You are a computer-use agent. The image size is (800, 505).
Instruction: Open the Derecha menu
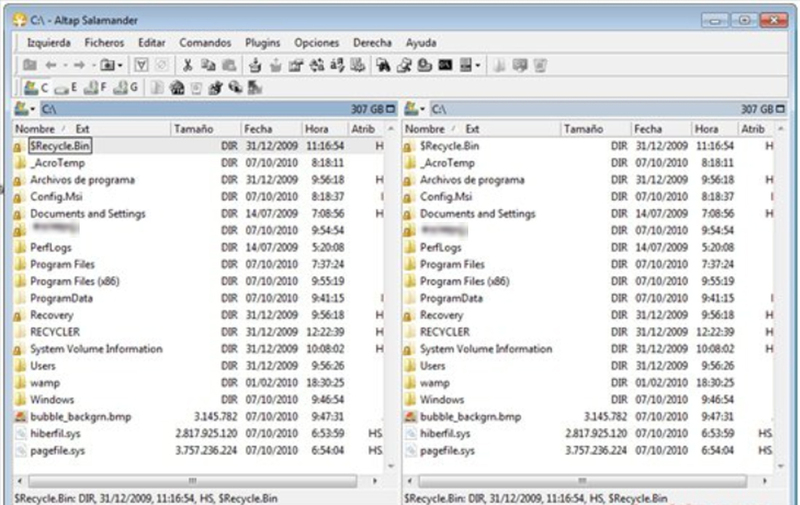point(372,43)
